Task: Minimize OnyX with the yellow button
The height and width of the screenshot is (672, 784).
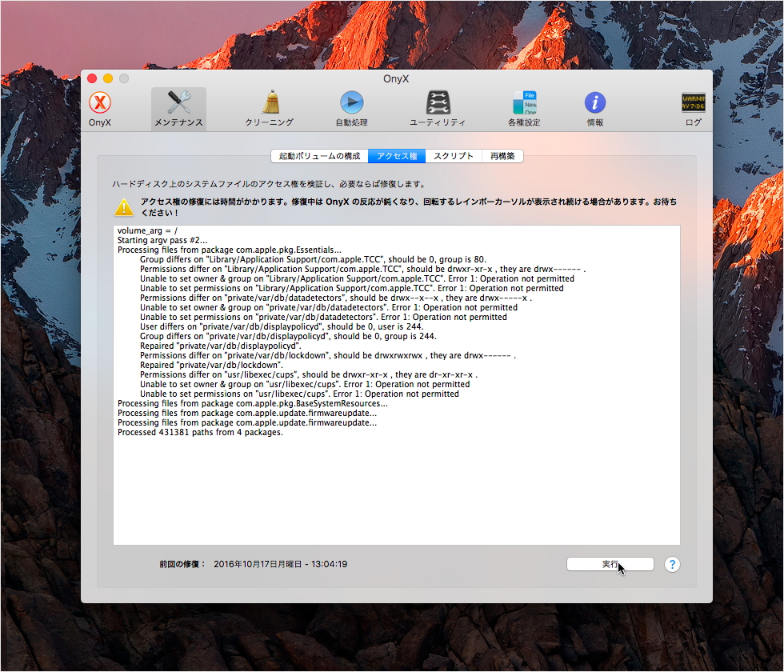Action: (x=108, y=78)
